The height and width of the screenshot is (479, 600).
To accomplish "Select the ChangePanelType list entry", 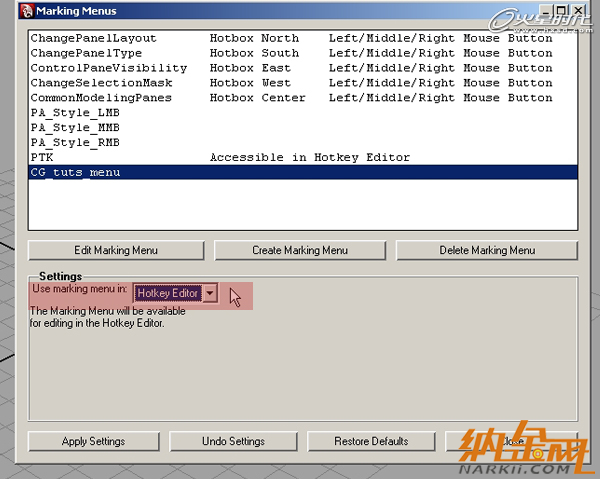I will click(x=86, y=53).
